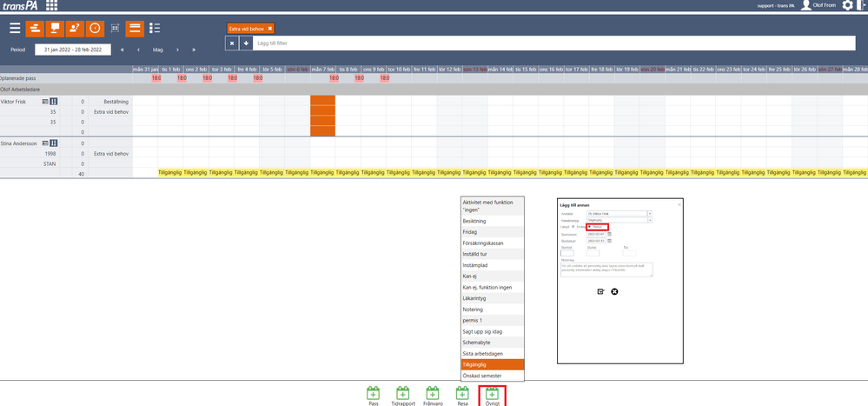Select the Endag radio option
The width and height of the screenshot is (868, 406).
coord(573,227)
